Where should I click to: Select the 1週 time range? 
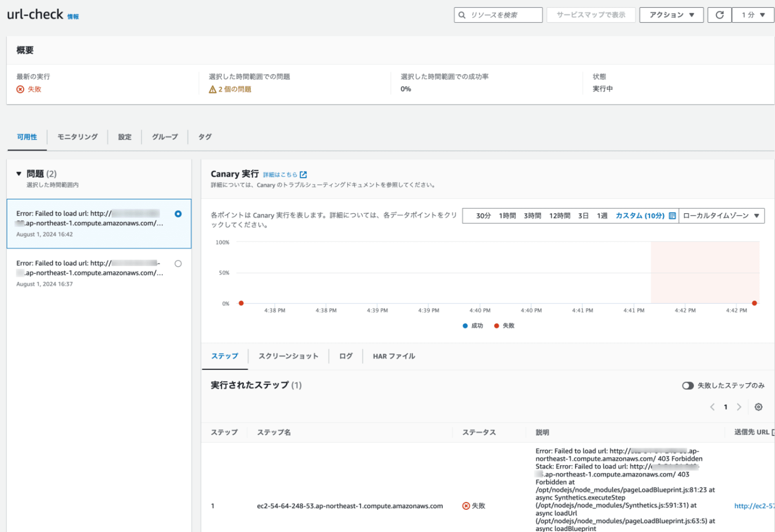pyautogui.click(x=602, y=216)
